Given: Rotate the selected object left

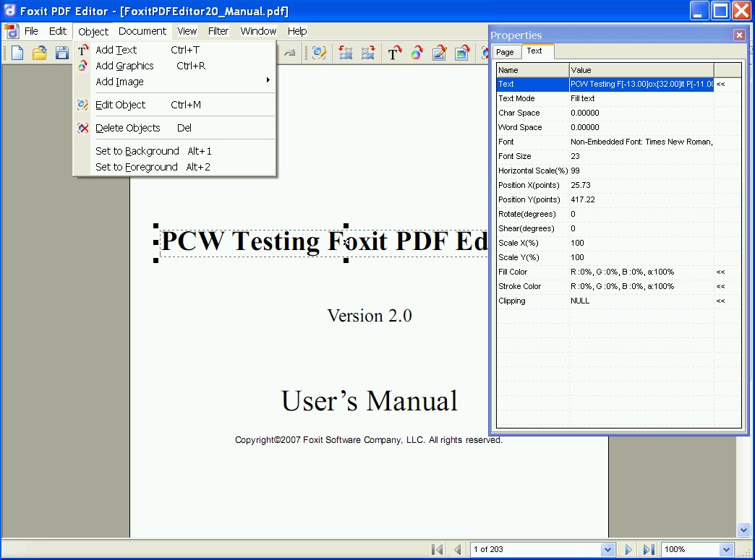Looking at the screenshot, I should click(x=345, y=53).
